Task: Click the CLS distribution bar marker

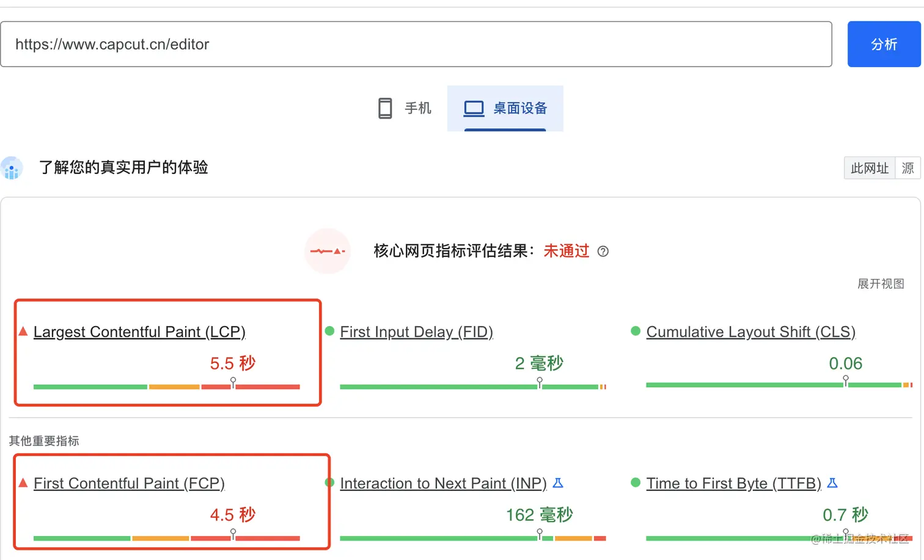Action: tap(846, 382)
